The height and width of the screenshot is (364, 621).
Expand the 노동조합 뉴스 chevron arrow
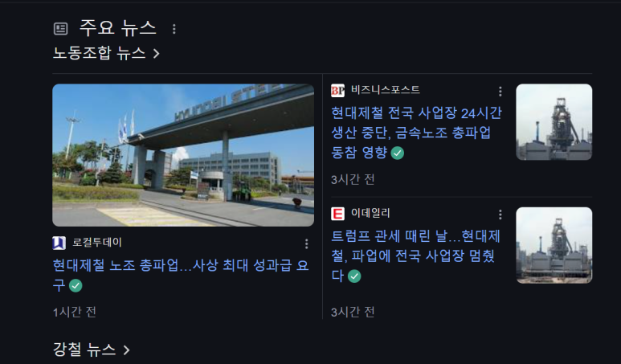pos(157,54)
